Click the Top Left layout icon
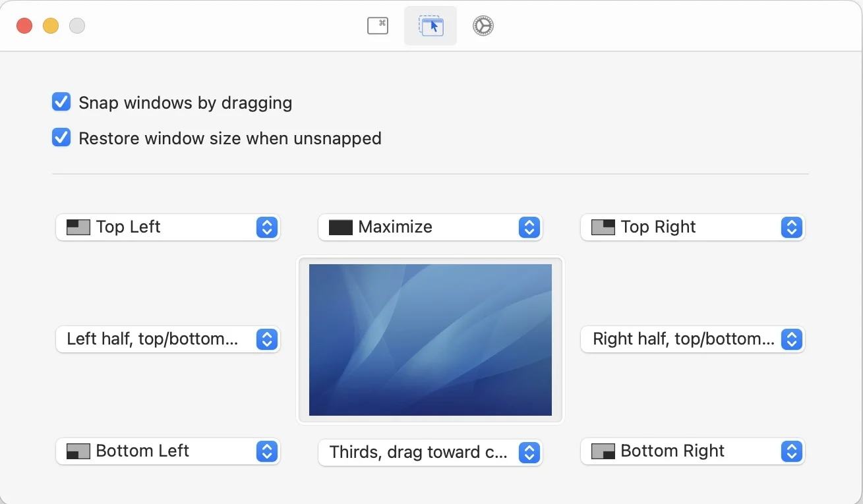This screenshot has height=504, width=863. pyautogui.click(x=78, y=227)
